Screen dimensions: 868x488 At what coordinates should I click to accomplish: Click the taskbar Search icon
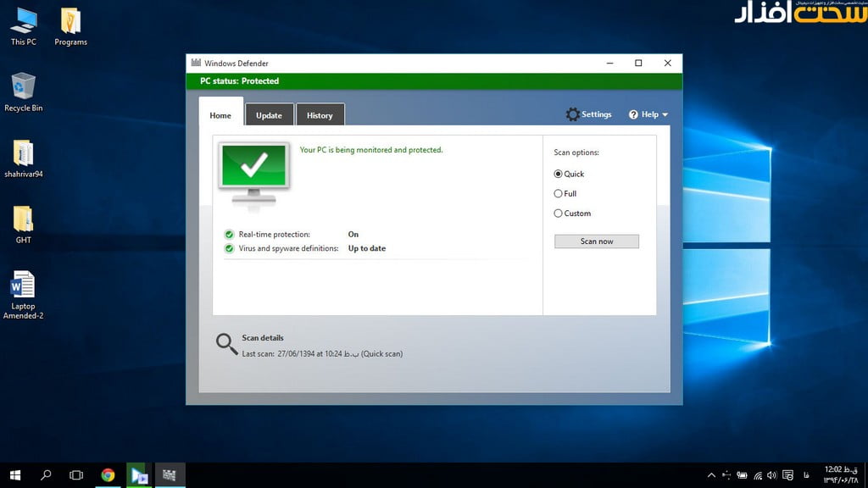46,475
